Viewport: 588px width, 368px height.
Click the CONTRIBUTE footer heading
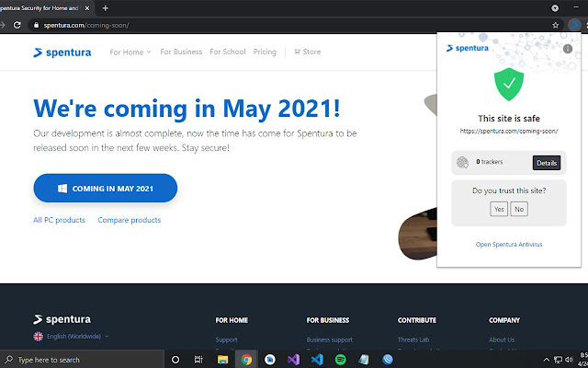pos(417,320)
